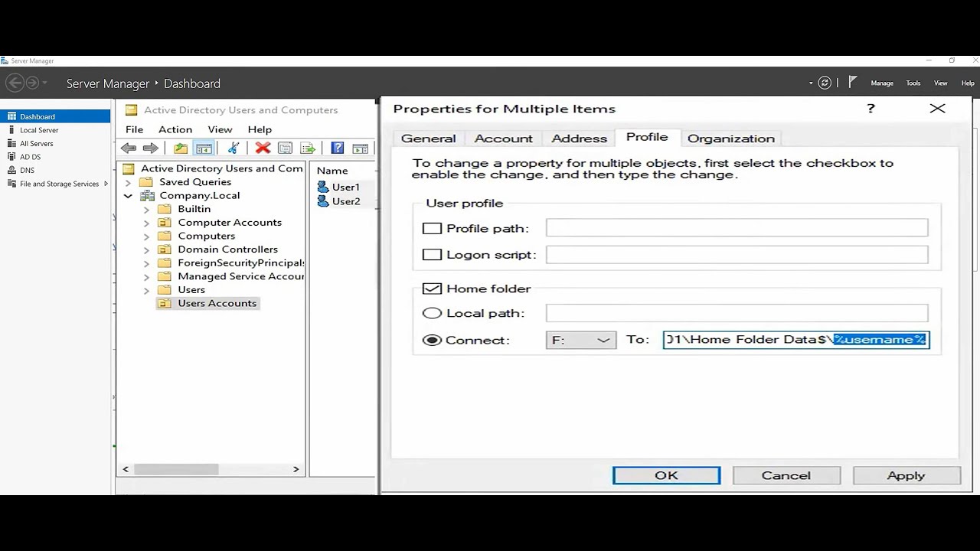980x551 pixels.
Task: Click the cut scissors icon in the toolbar
Action: (234, 148)
